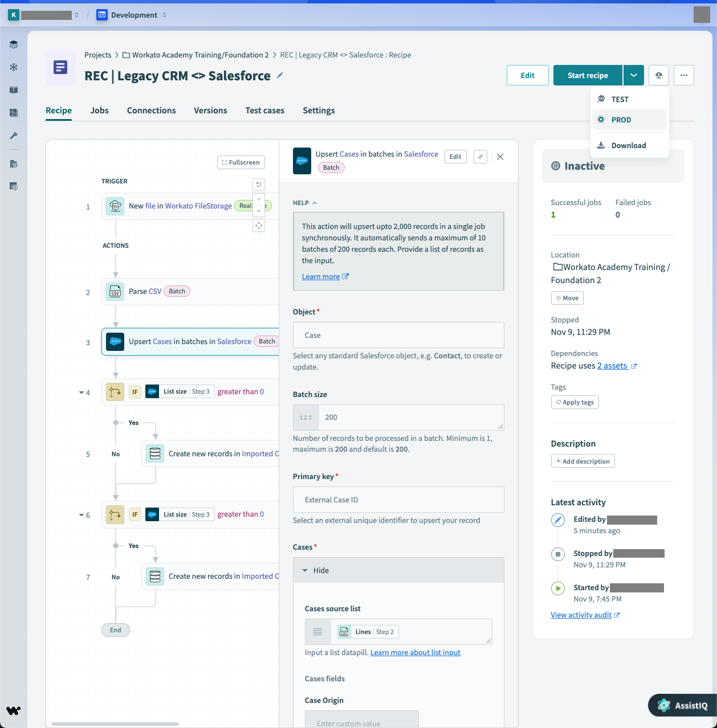The width and height of the screenshot is (717, 728).
Task: Open Learn more about list input link
Action: click(x=415, y=652)
